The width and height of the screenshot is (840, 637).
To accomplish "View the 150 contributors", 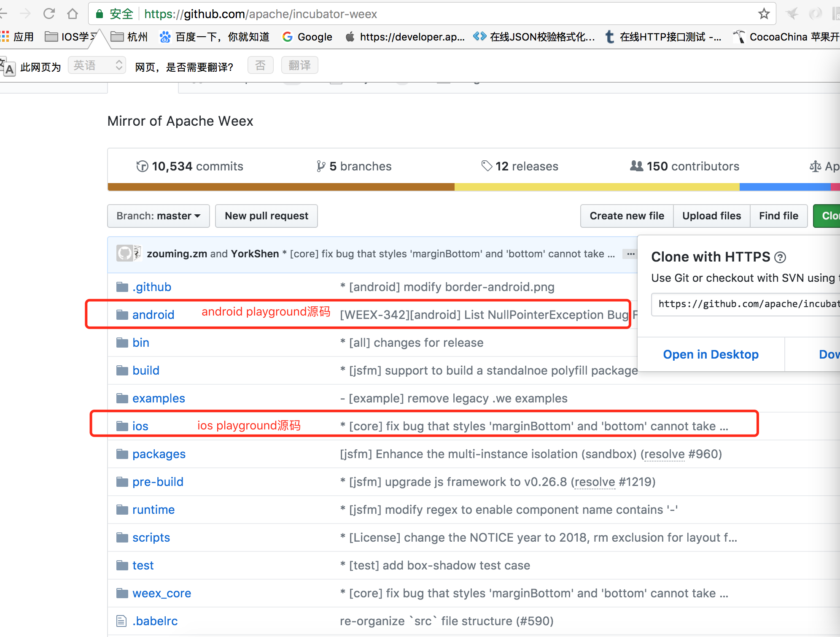I will [x=684, y=166].
